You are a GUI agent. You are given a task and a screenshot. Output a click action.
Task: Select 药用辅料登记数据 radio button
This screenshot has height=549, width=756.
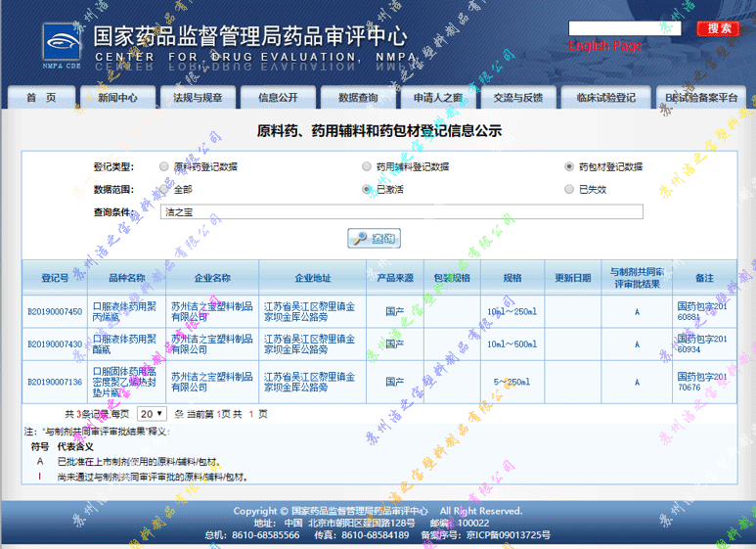click(x=367, y=166)
